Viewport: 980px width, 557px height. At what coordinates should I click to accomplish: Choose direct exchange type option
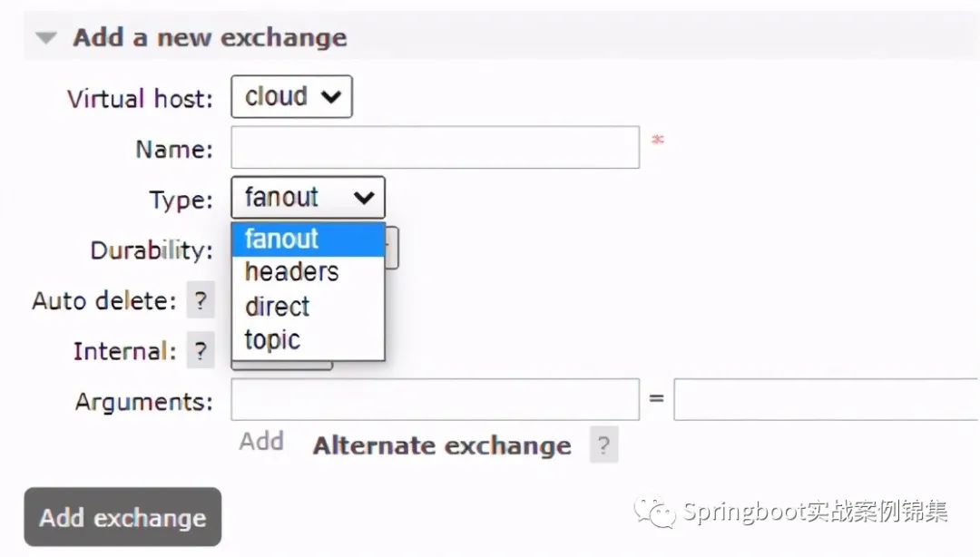click(x=309, y=307)
